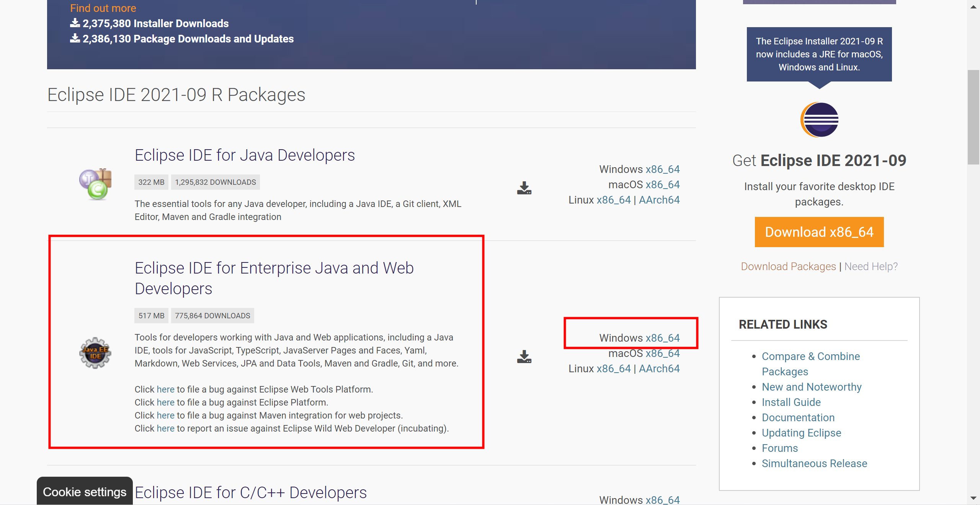
Task: Click the scrollbar down arrow
Action: point(973,498)
